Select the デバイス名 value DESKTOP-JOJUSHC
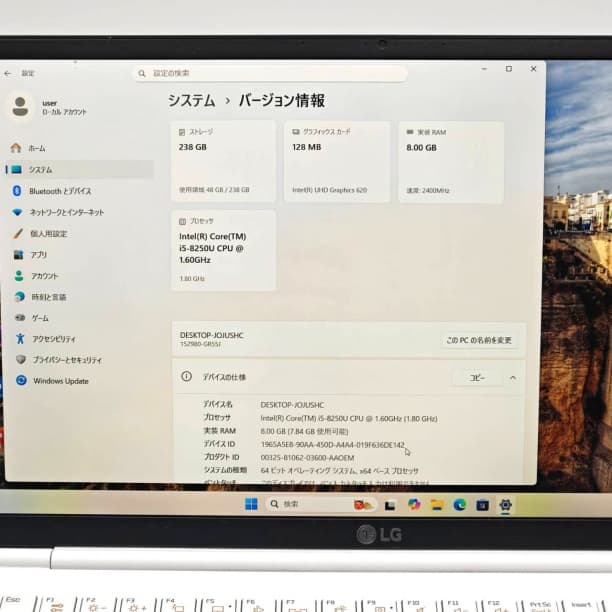 (x=292, y=405)
